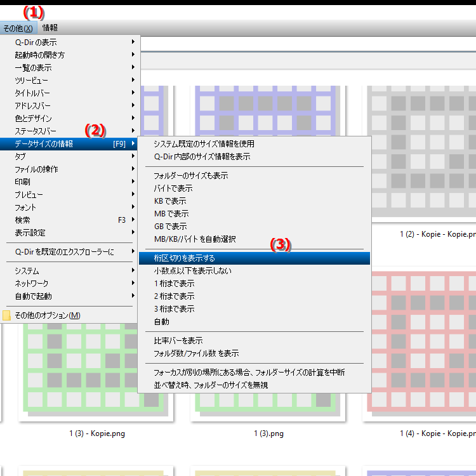476x476 pixels.
Task: Select thumbnail 1 (3) - Kopie.png
Action: (96, 372)
